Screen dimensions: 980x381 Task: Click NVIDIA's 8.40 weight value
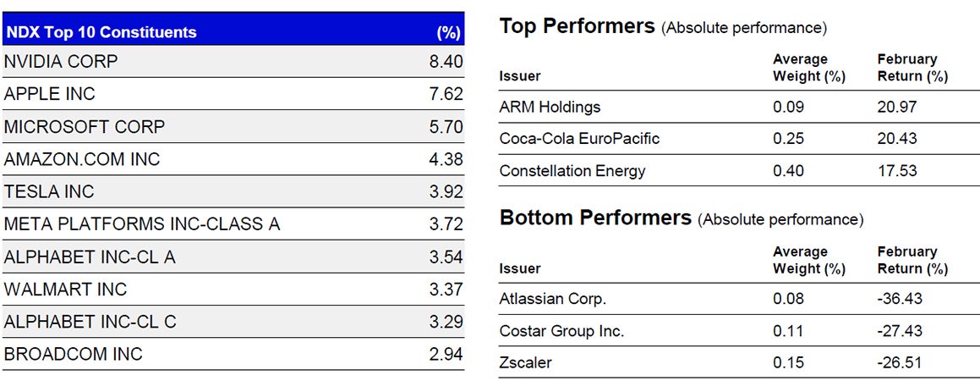pyautogui.click(x=446, y=62)
